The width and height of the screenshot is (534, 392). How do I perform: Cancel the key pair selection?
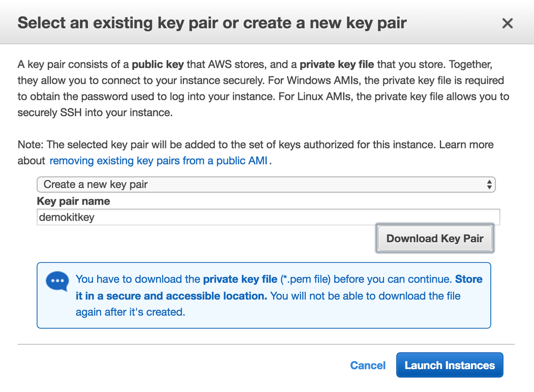(368, 365)
